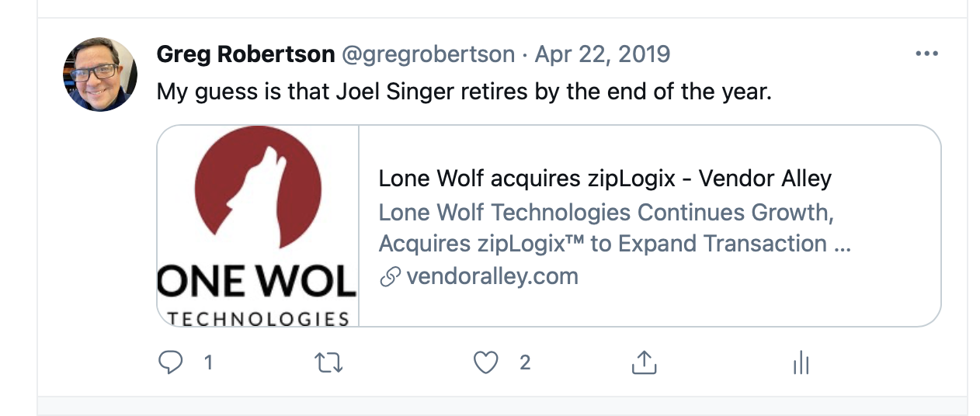Click the red howling wolf emblem
Image resolution: width=980 pixels, height=416 pixels.
pos(258,186)
